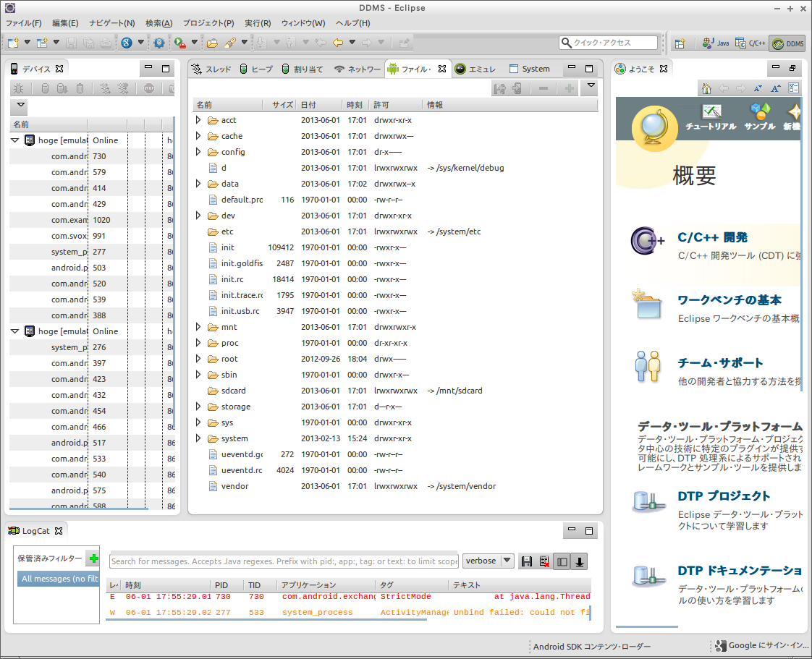Toggle Scroll Lock in LogCat
812x659 pixels.
(x=580, y=561)
